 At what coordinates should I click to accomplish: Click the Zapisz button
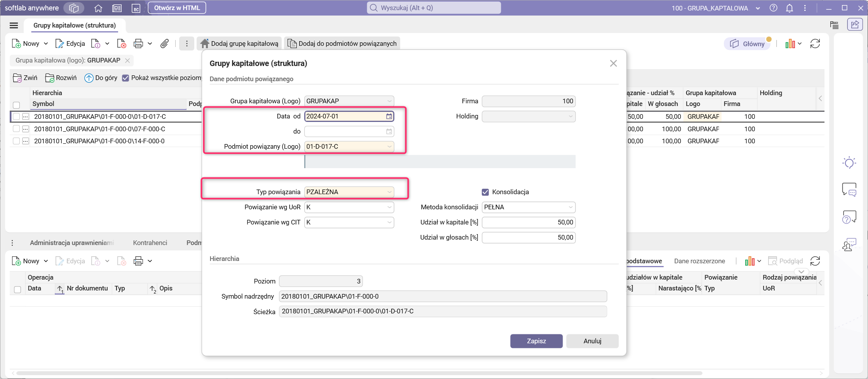536,341
